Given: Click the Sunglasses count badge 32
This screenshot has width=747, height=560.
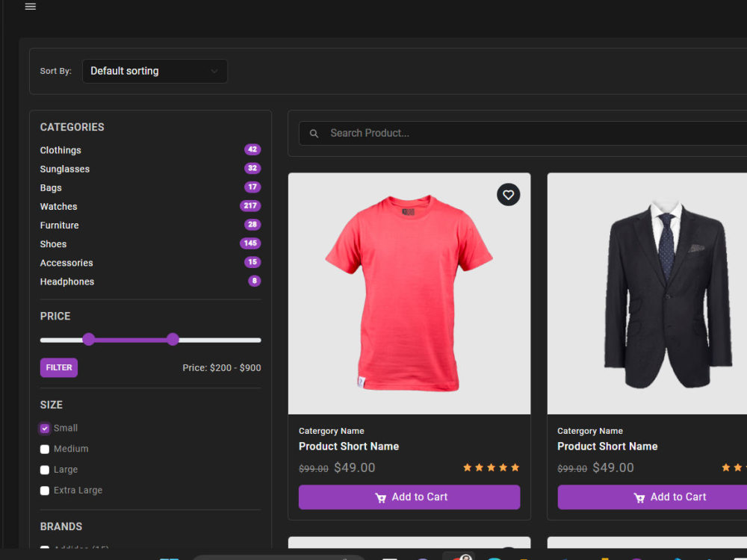Looking at the screenshot, I should coord(252,168).
